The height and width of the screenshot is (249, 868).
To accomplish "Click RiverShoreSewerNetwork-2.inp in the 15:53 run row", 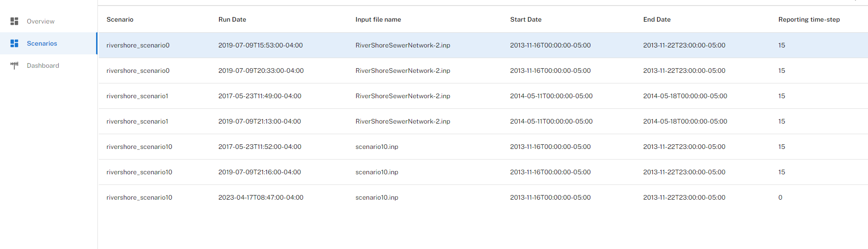I will point(403,45).
